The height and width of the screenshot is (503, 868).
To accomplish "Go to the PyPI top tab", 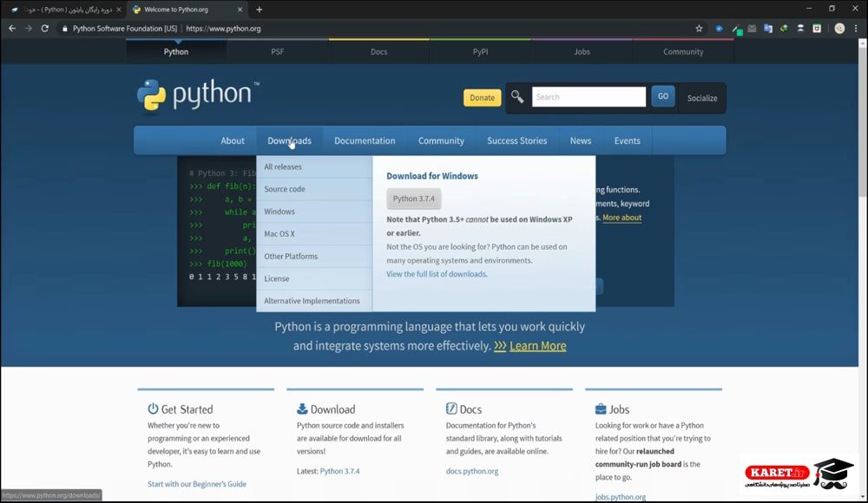I will [x=480, y=51].
